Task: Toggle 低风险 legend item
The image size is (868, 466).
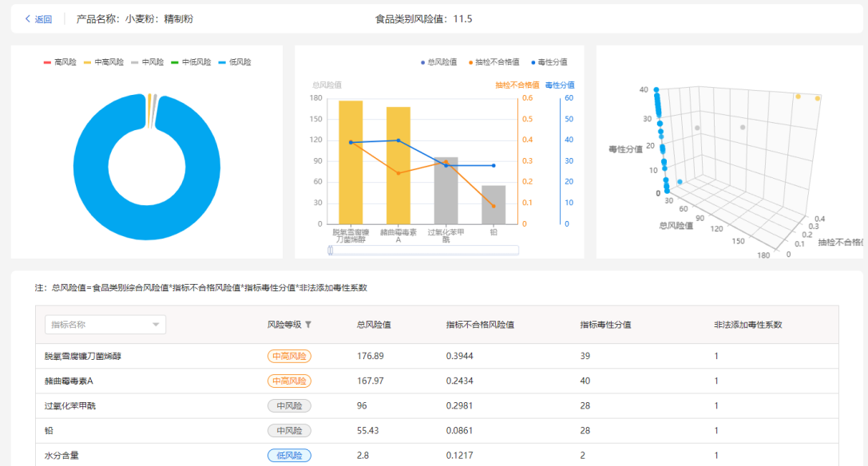Action: click(234, 62)
